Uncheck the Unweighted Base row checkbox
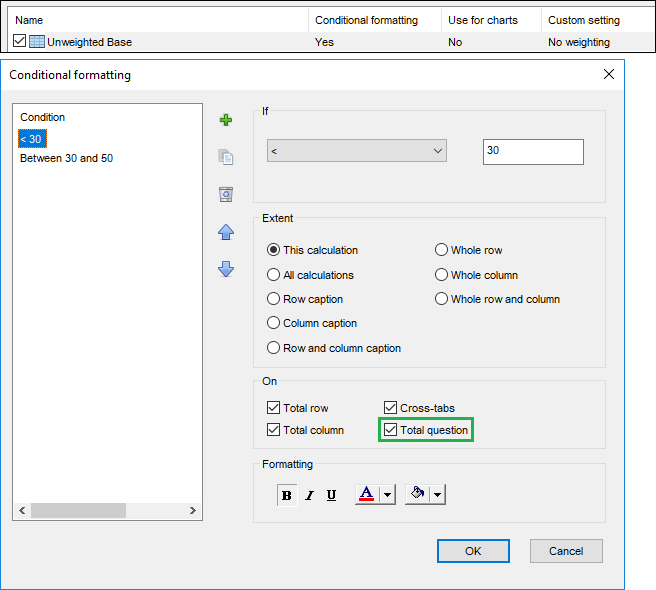This screenshot has width=656, height=590. [19, 41]
